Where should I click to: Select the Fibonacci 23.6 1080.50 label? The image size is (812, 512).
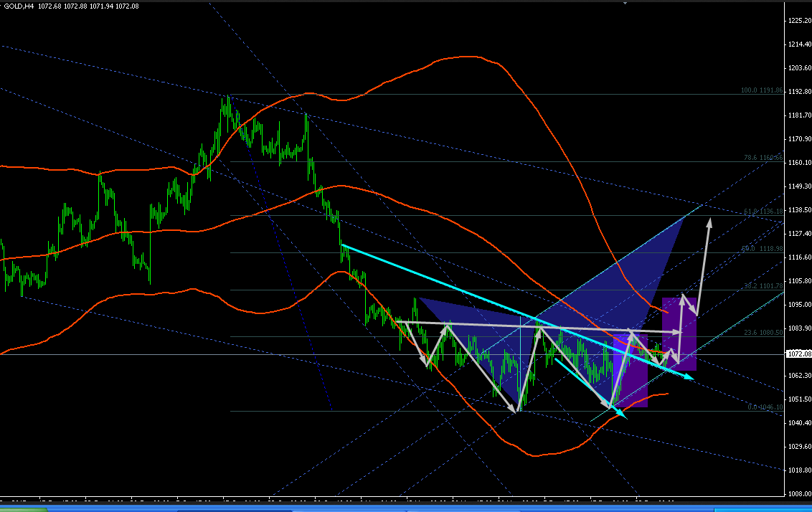pos(763,332)
